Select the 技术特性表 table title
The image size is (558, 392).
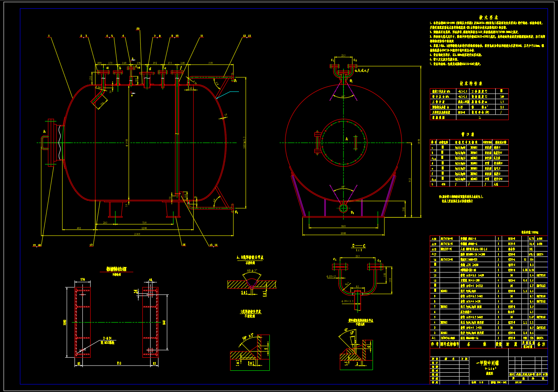[x=470, y=84]
